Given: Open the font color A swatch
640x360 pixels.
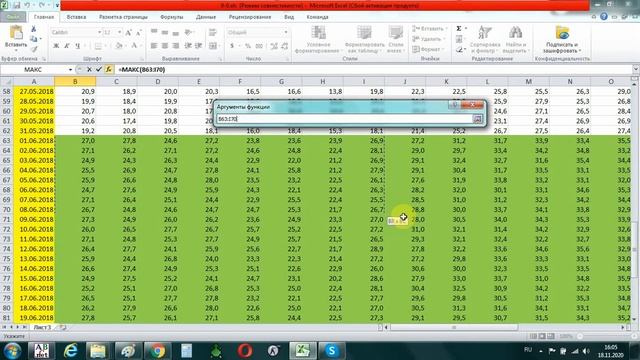Looking at the screenshot, I should 133,46.
